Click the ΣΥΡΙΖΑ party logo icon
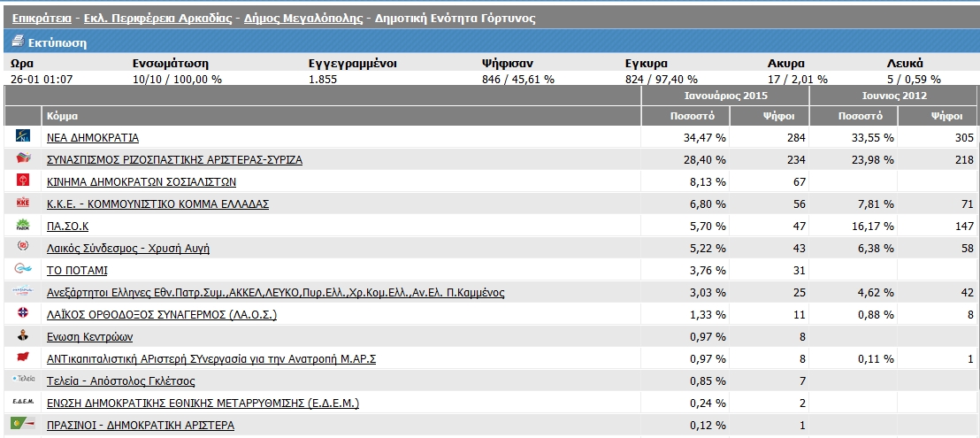980x438 pixels. click(24, 159)
